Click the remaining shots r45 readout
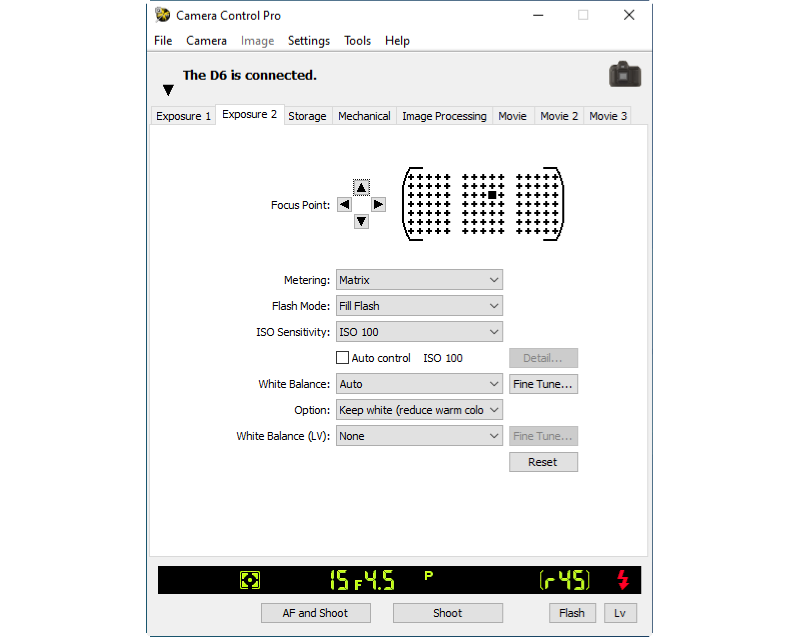 tap(564, 580)
